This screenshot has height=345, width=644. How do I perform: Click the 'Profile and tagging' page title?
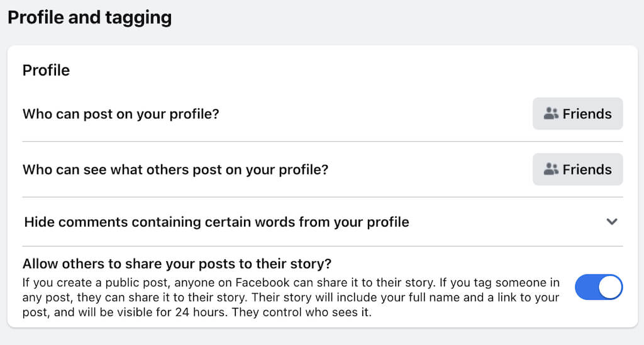89,17
